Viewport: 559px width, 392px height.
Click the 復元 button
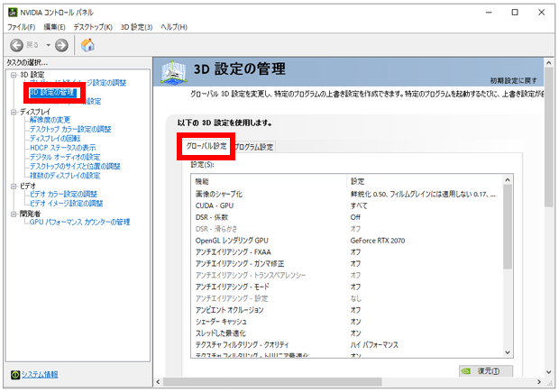(x=486, y=371)
